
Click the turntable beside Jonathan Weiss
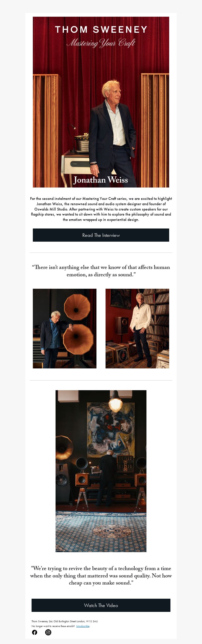(81, 143)
